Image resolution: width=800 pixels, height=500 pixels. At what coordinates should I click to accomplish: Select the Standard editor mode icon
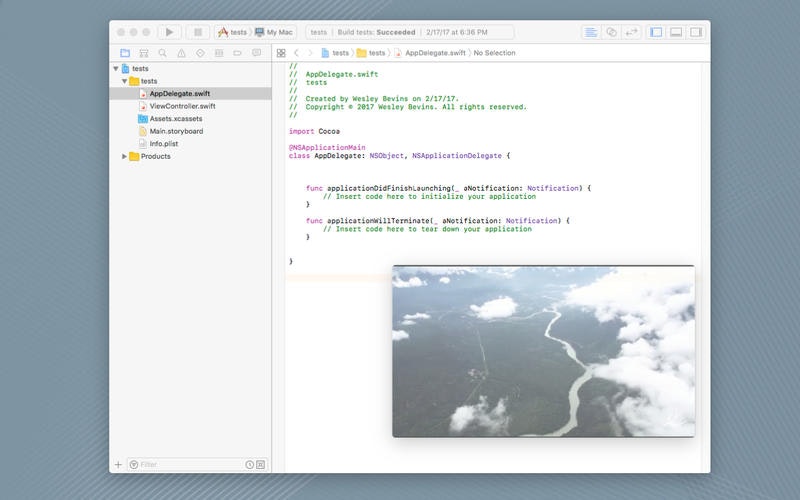point(590,32)
